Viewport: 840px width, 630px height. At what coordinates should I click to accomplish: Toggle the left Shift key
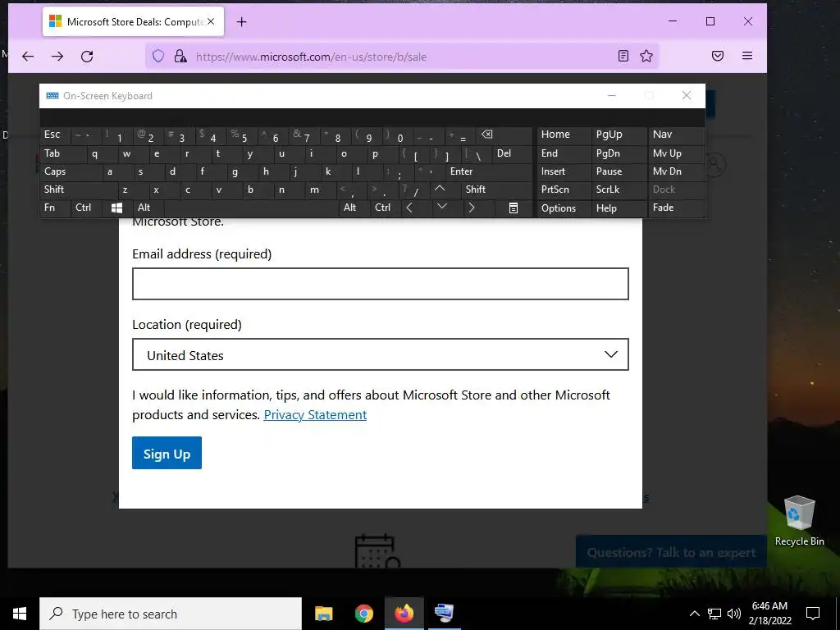(79, 189)
